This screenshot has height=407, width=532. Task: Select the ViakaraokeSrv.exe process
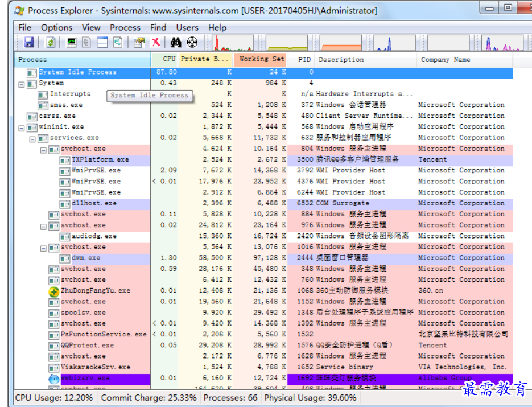263,367
